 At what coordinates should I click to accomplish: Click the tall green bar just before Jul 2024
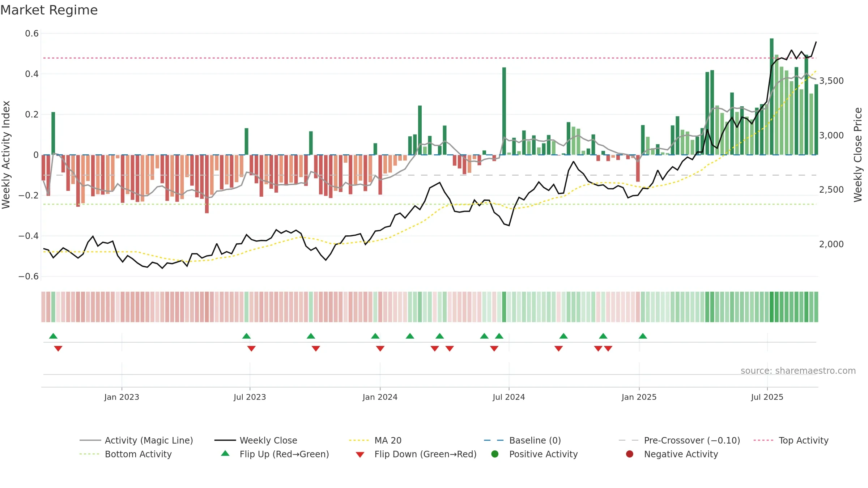[504, 111]
